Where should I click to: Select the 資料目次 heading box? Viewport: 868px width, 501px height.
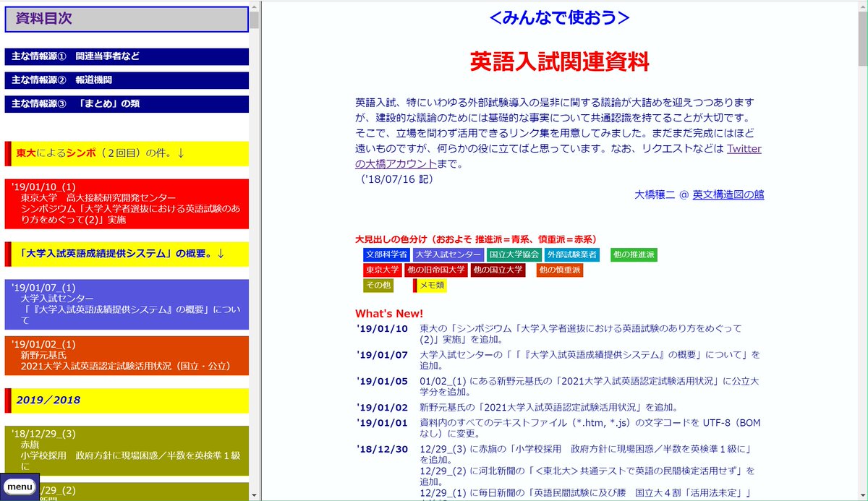coord(127,20)
